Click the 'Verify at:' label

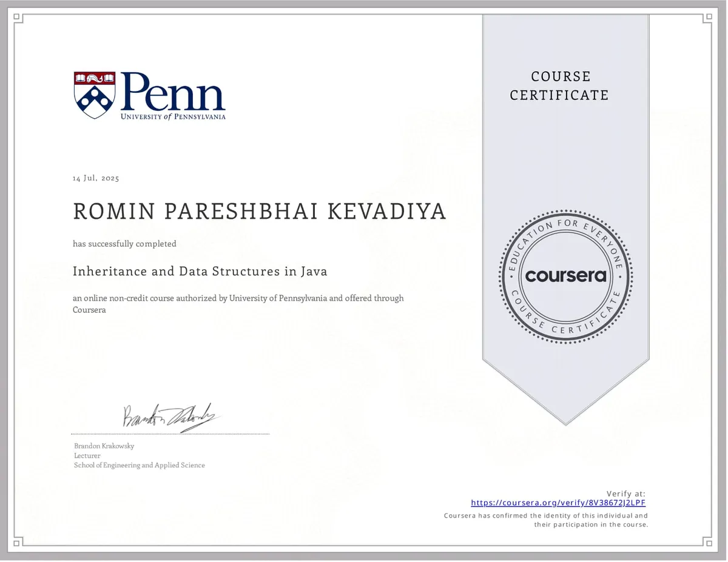tap(626, 493)
